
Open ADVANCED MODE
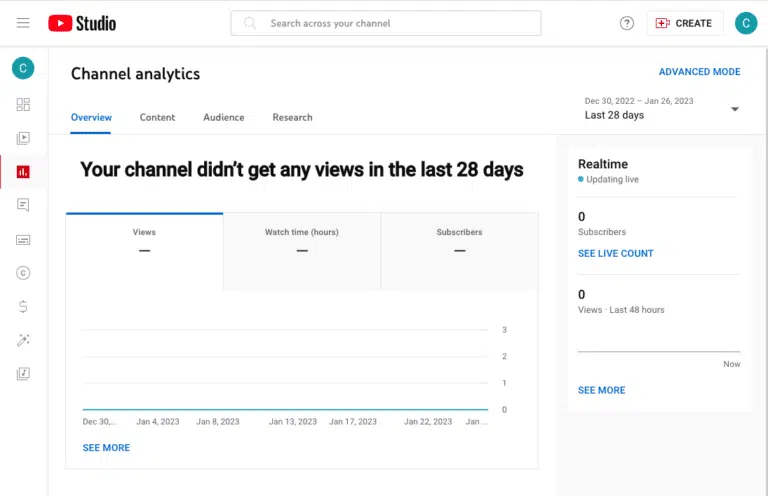[x=699, y=72]
